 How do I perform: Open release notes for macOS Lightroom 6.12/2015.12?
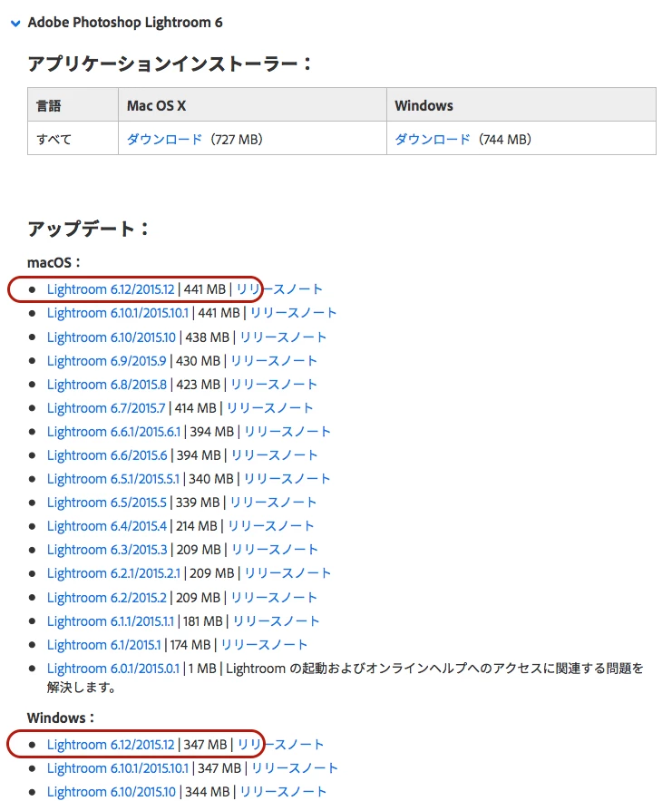pyautogui.click(x=279, y=289)
